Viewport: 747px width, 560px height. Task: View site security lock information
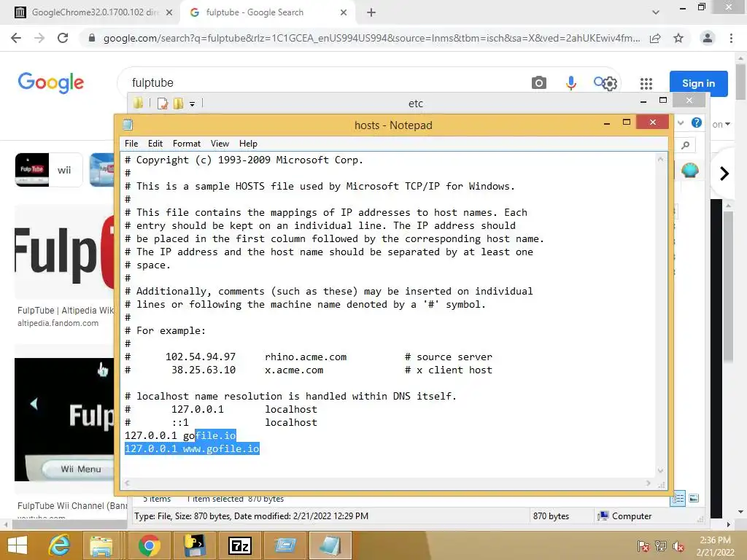pyautogui.click(x=92, y=38)
